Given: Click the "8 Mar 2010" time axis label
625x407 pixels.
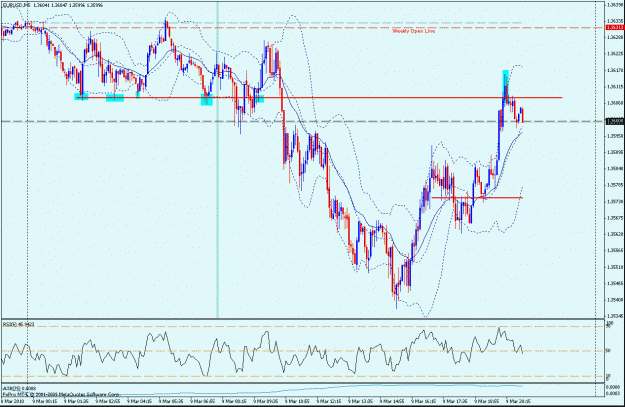Looking at the screenshot, I should (x=13, y=401).
